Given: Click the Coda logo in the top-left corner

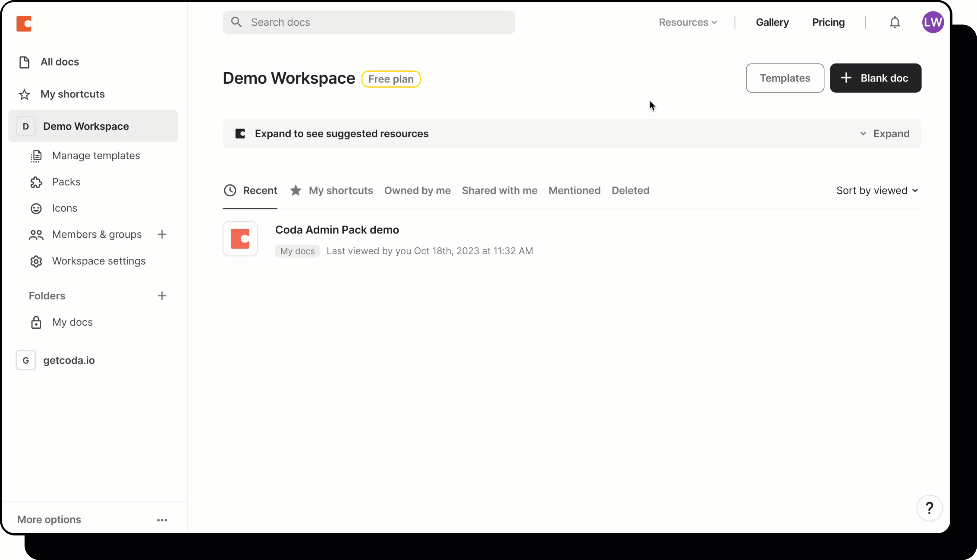Looking at the screenshot, I should click(x=24, y=23).
